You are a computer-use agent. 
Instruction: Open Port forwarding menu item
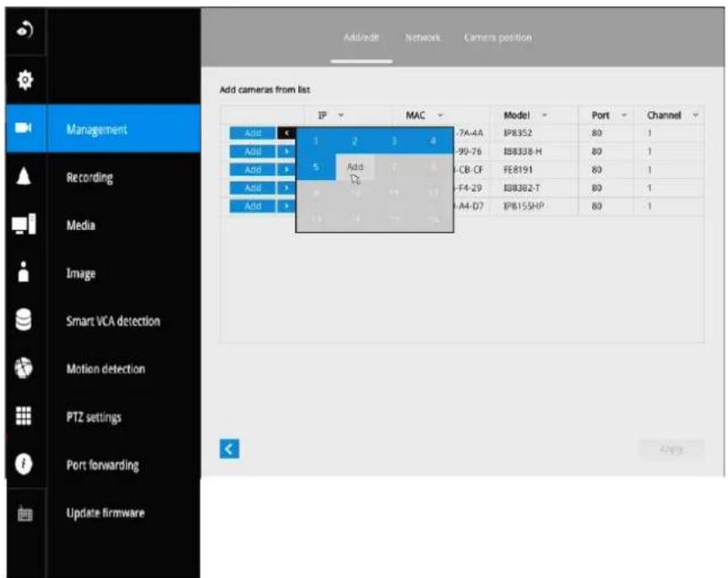102,465
